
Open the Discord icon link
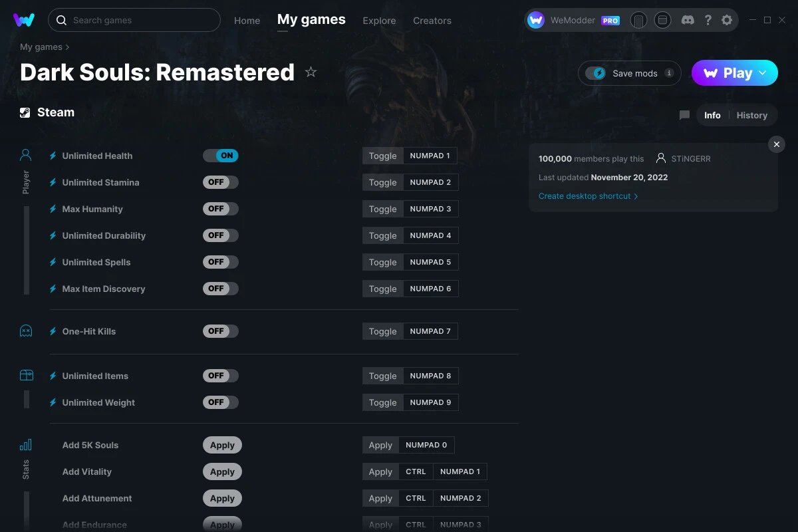[x=688, y=20]
